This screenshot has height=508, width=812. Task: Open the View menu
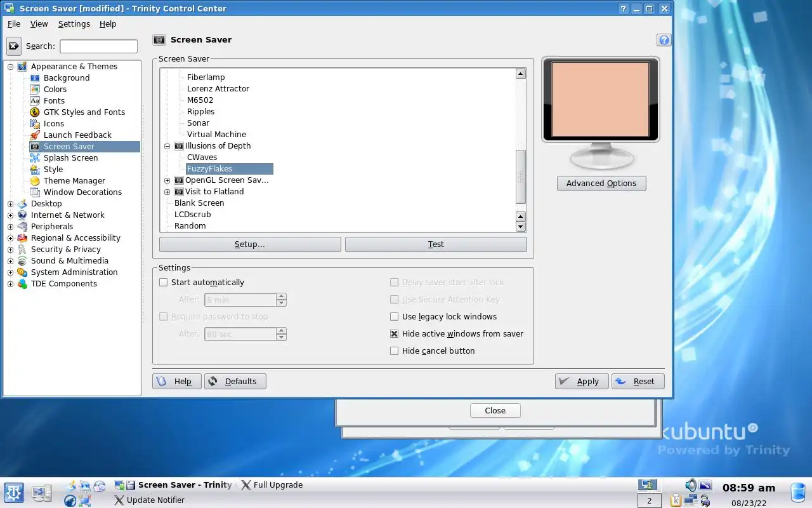(39, 24)
